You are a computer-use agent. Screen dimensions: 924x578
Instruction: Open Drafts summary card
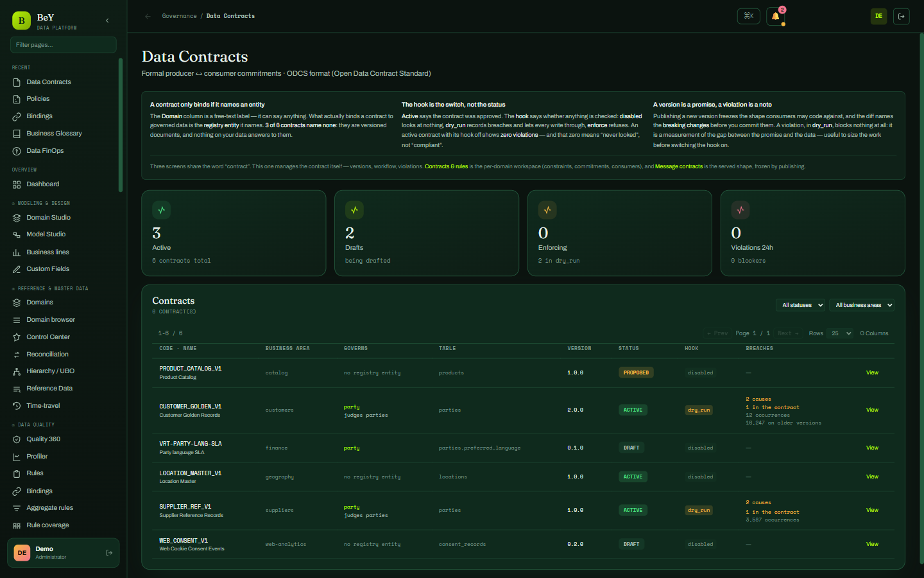[427, 233]
